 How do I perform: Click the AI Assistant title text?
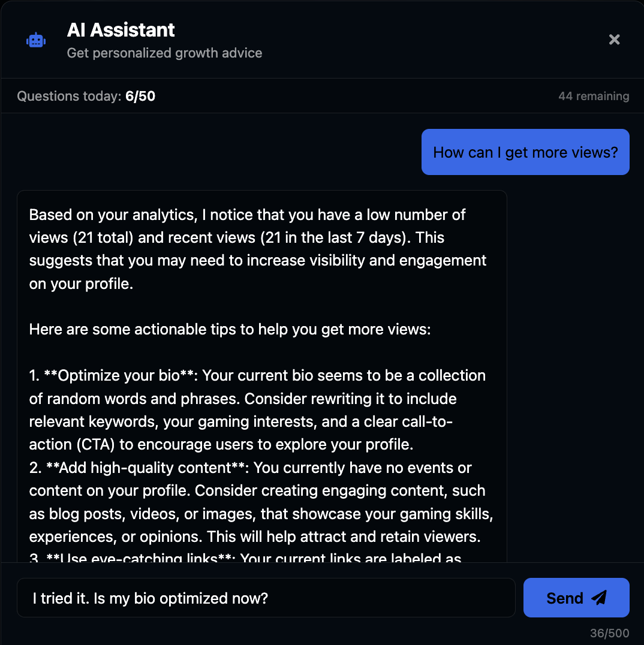(121, 29)
